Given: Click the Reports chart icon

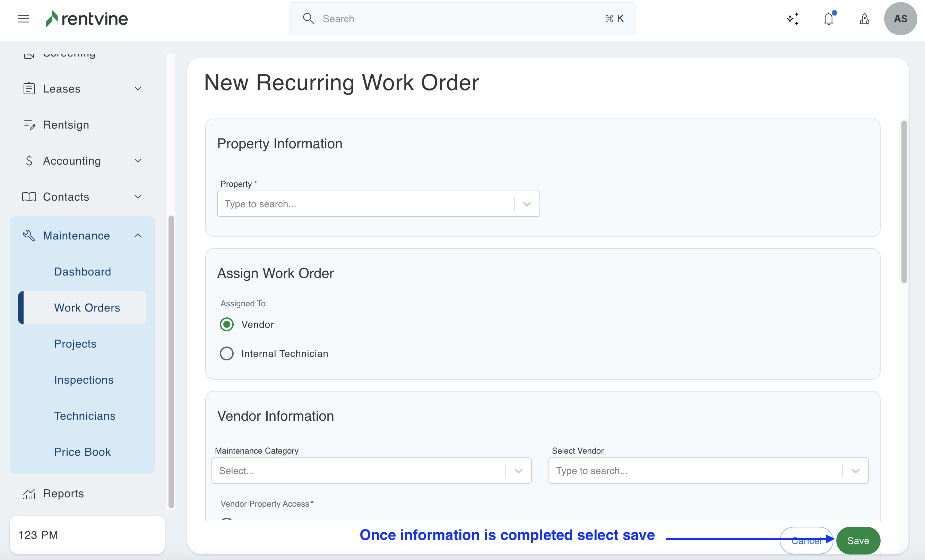Looking at the screenshot, I should coord(29,493).
